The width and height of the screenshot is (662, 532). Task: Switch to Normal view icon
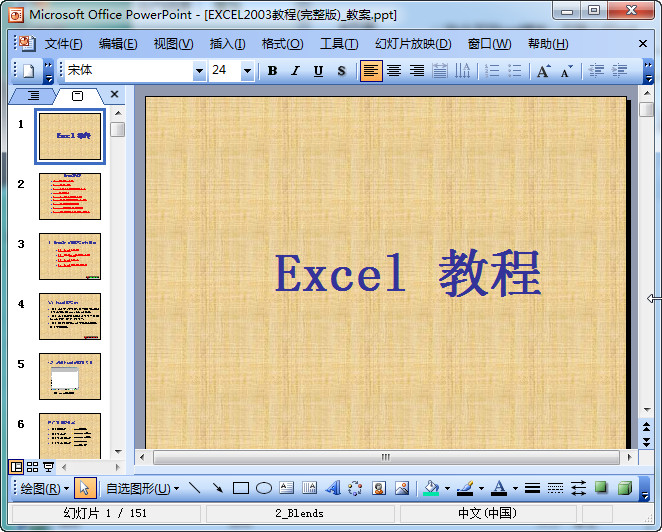[16, 467]
